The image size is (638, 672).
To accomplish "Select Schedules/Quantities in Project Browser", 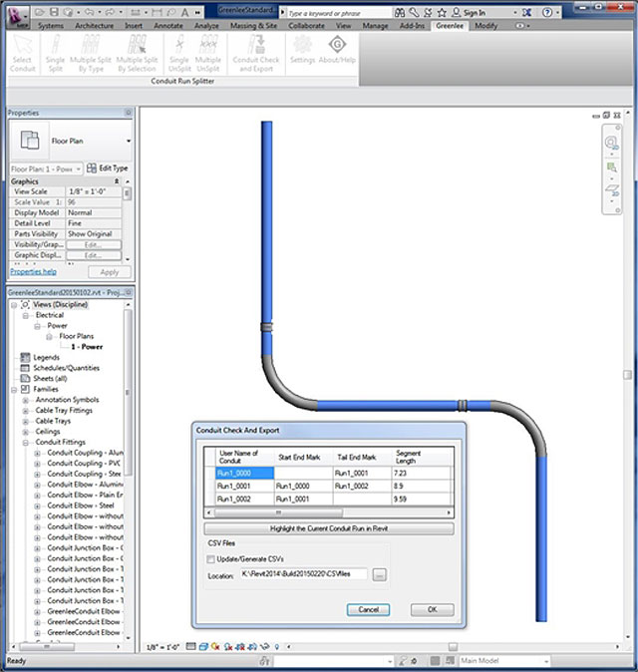I will (67, 368).
